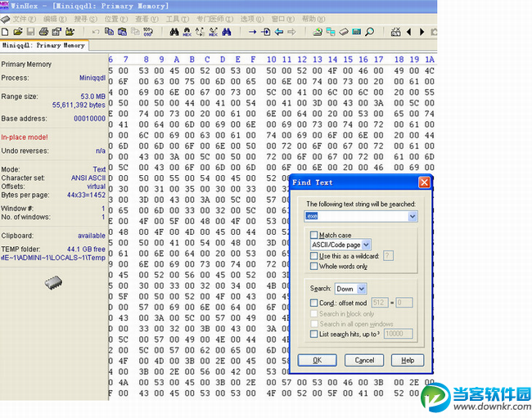Click the Print icon in toolbar
Viewport: 532px width, 418px height.
43,32
